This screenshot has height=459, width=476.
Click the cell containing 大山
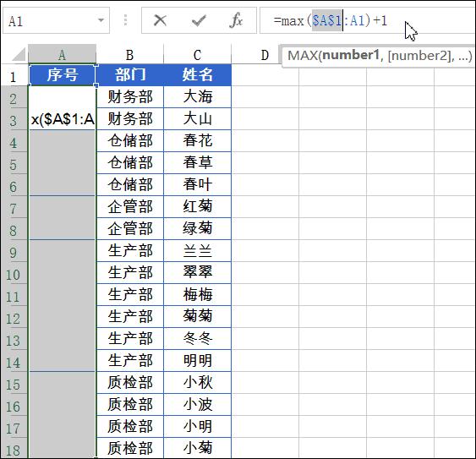click(197, 118)
